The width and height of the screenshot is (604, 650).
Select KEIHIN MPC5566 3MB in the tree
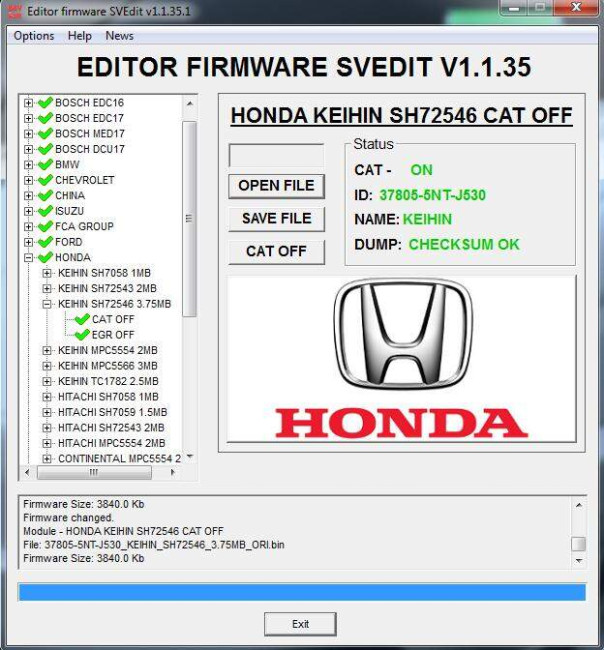coord(108,366)
